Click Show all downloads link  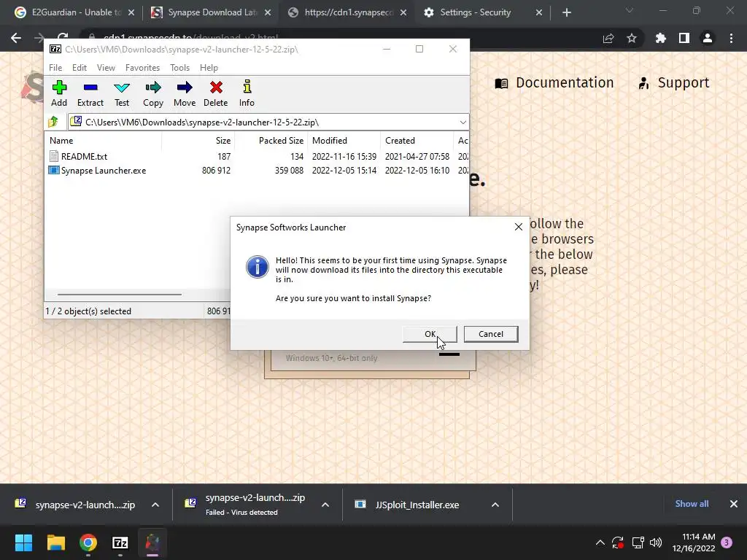(x=692, y=504)
